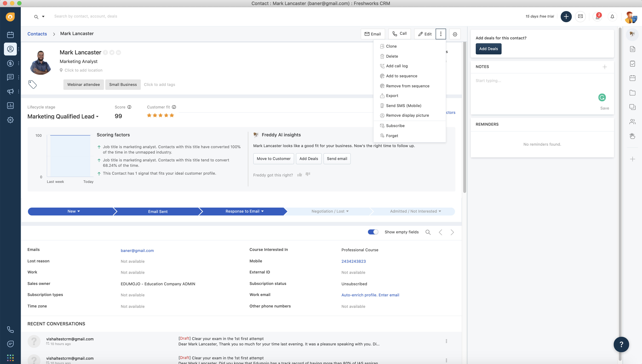Open the badge icon showing 2 alerts
The height and width of the screenshot is (364, 642).
(597, 16)
